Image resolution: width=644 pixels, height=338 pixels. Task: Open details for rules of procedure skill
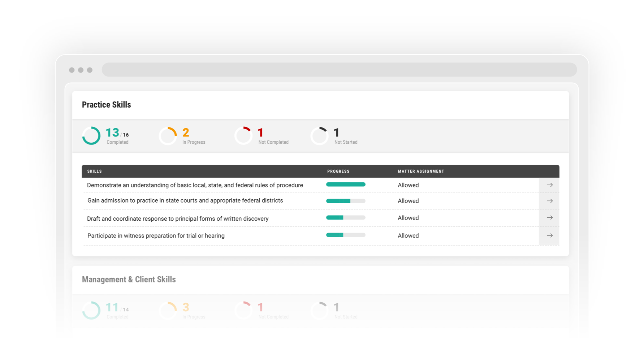(549, 185)
